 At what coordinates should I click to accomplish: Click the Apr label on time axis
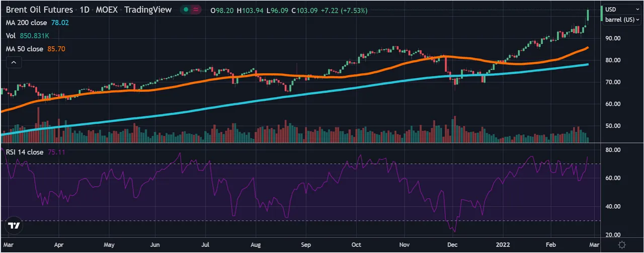pos(59,245)
